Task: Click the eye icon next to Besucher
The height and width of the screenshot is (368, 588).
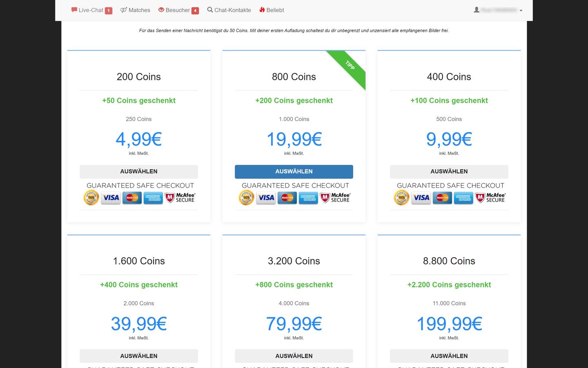Action: coord(161,10)
